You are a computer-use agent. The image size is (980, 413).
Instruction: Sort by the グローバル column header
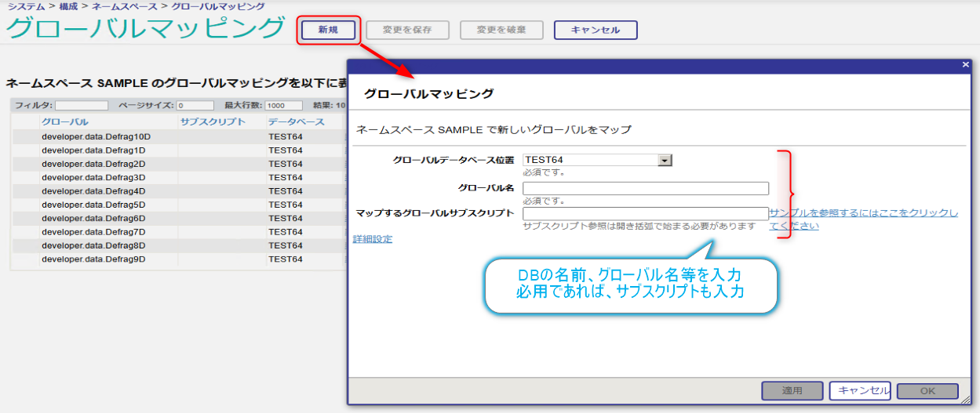pyautogui.click(x=64, y=122)
